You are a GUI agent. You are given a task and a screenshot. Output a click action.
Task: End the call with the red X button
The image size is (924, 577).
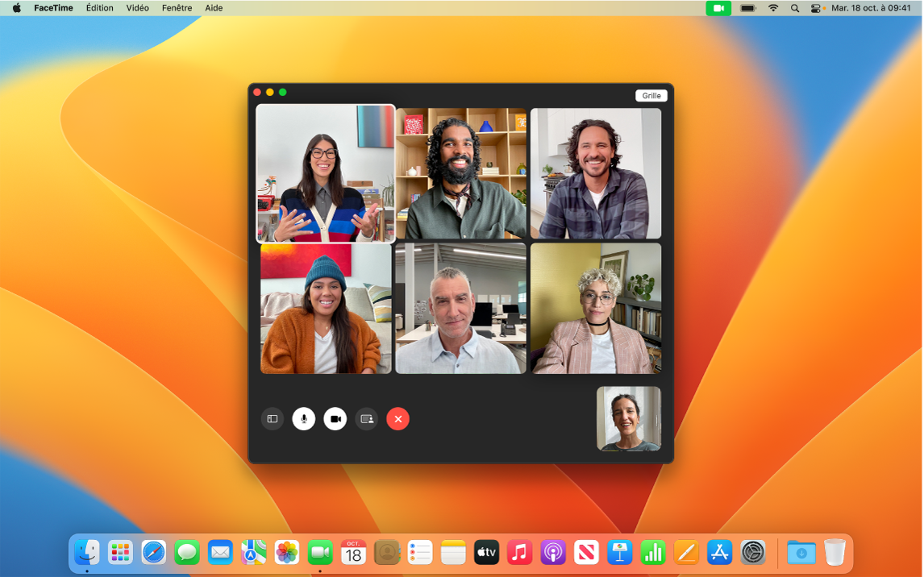coord(397,418)
